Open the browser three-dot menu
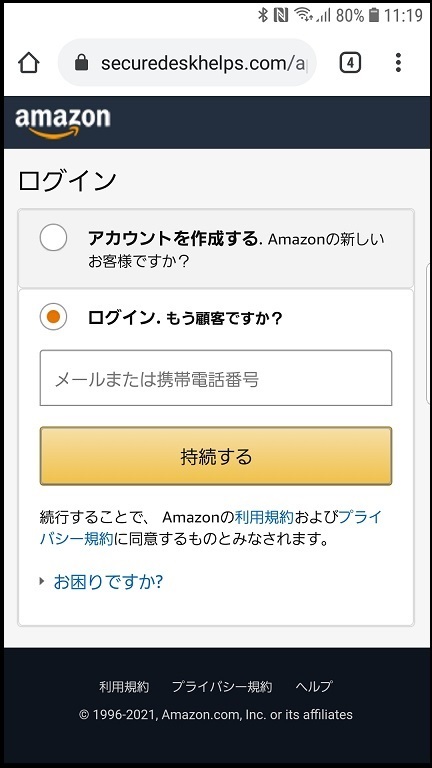Image resolution: width=432 pixels, height=768 pixels. coord(398,63)
